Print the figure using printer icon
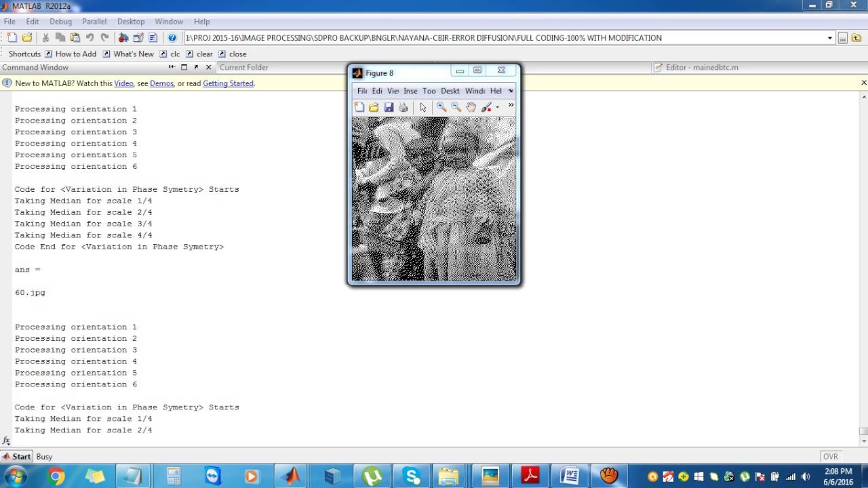Viewport: 868px width, 488px height. (403, 107)
